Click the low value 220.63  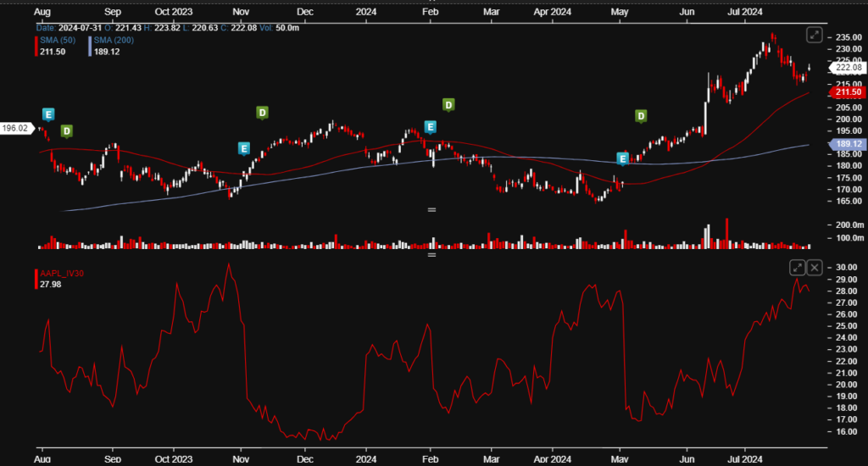pyautogui.click(x=205, y=28)
